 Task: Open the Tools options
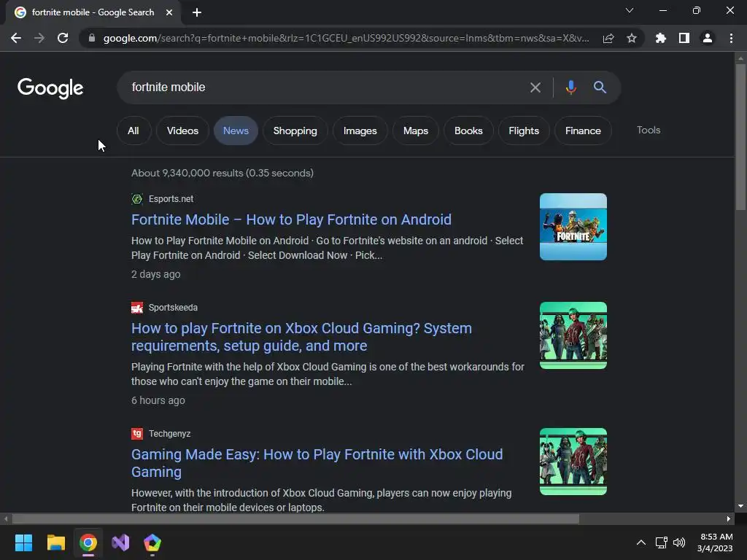point(649,130)
